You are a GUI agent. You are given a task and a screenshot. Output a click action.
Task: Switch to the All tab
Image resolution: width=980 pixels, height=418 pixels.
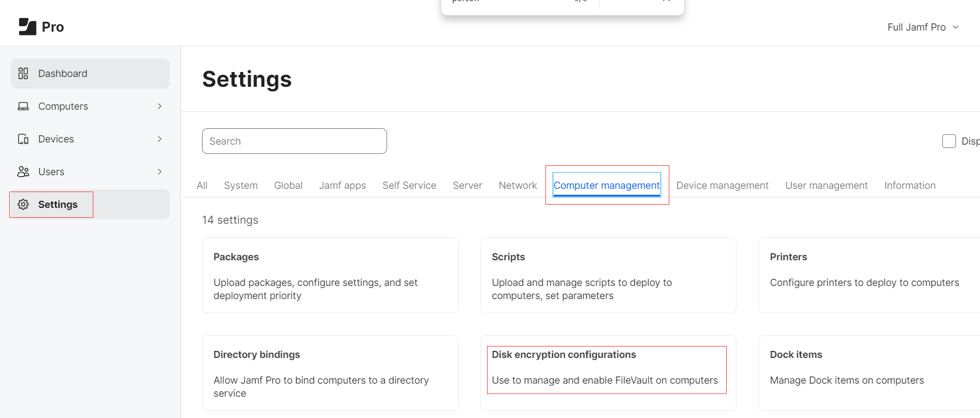(202, 185)
